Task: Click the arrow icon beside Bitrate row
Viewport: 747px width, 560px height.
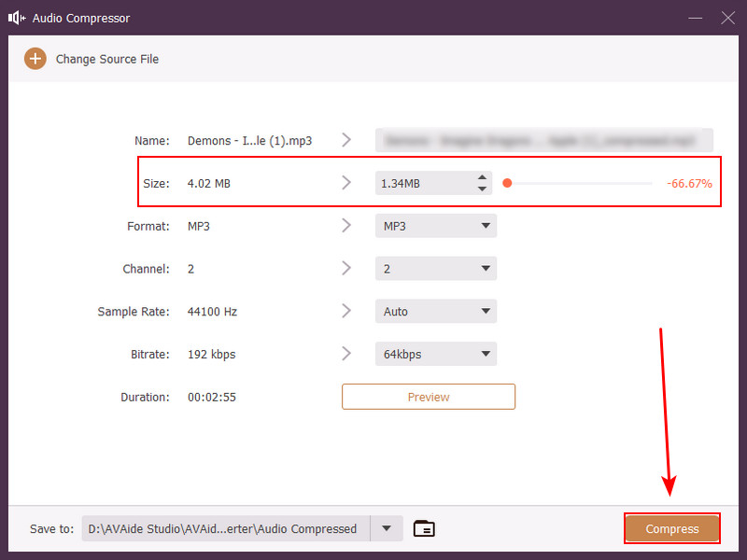Action: coord(346,354)
